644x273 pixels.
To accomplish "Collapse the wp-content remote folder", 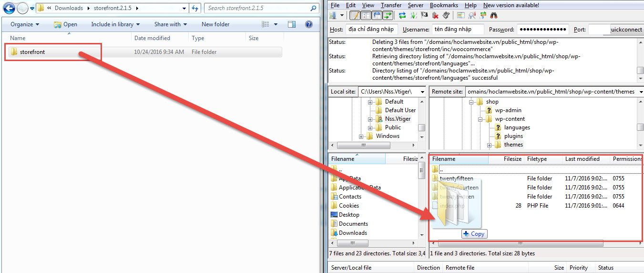I will (480, 119).
